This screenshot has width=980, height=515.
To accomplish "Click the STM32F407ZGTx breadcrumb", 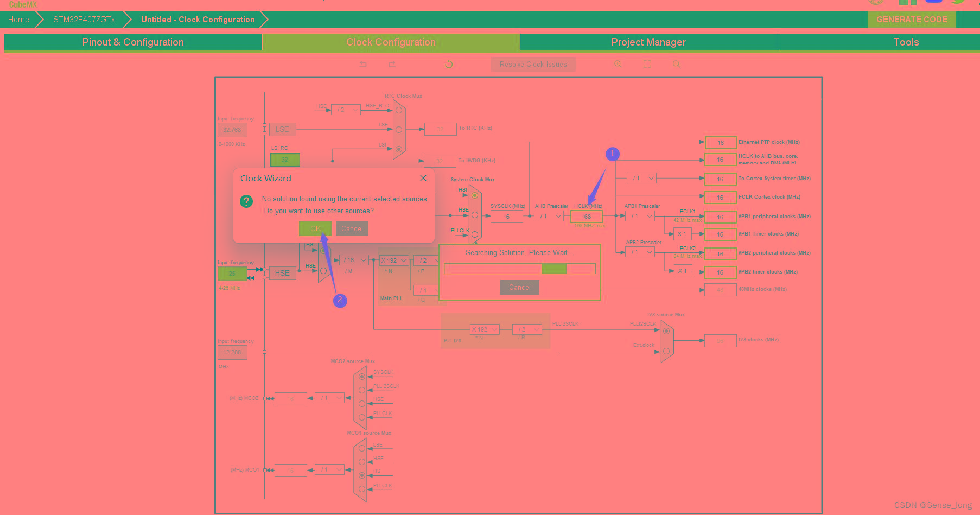I will 84,19.
